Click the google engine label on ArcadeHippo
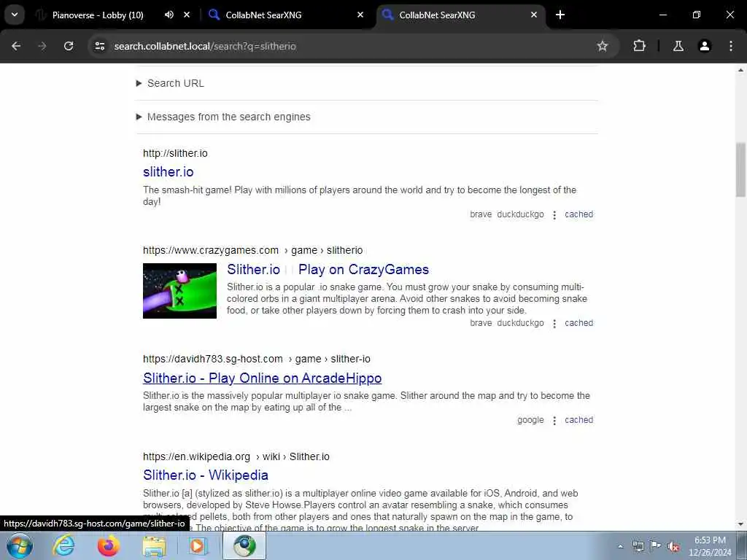This screenshot has width=747, height=560. (530, 420)
